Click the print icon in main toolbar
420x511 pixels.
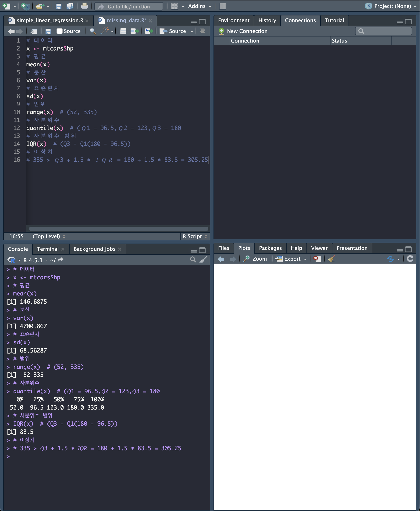pos(84,6)
